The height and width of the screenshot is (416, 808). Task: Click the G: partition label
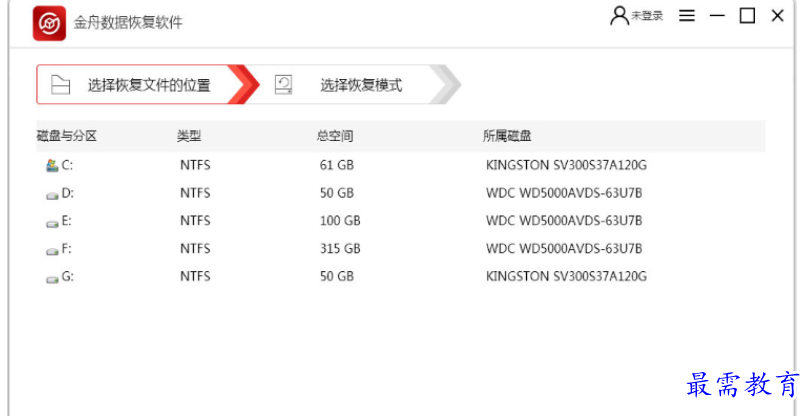(x=68, y=277)
